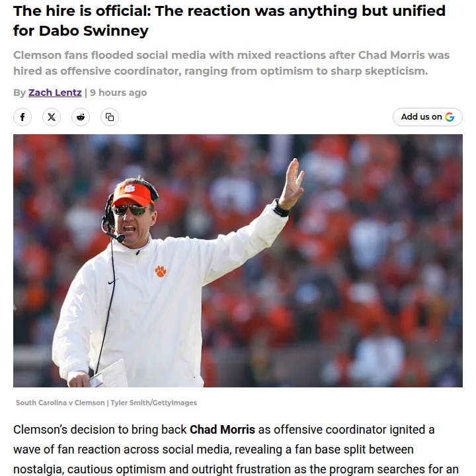Viewport: 476px width, 476px height.
Task: Open Zach Lentz author page
Action: (x=55, y=93)
